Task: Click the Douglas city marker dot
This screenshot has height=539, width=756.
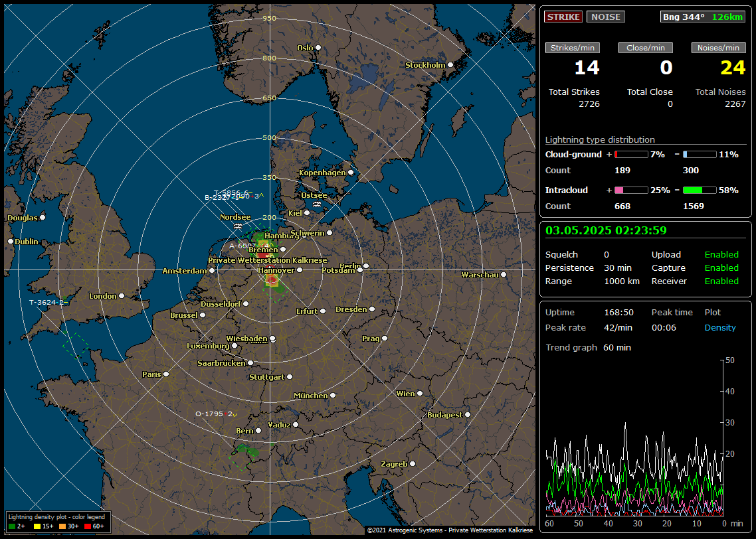Action: (x=43, y=217)
